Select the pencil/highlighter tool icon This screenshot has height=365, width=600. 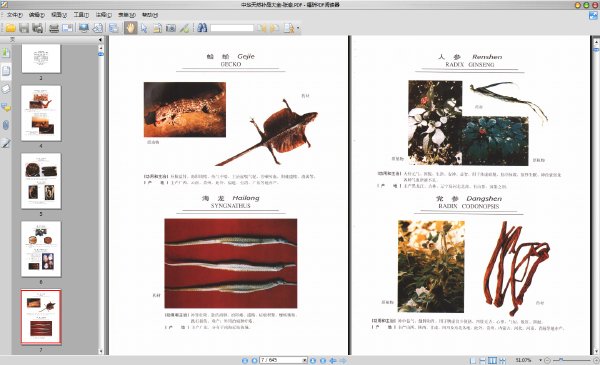(184, 28)
